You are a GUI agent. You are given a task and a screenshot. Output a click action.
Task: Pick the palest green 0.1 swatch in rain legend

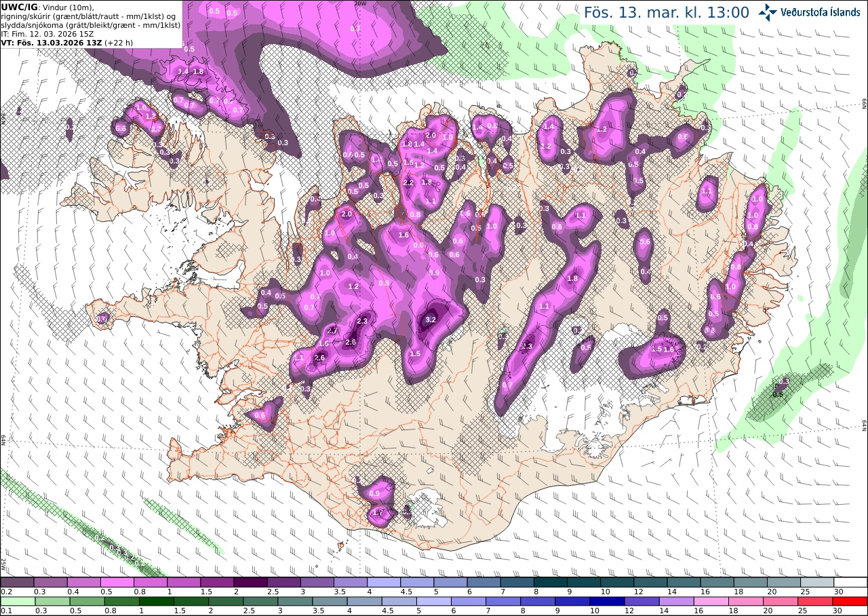(17, 601)
